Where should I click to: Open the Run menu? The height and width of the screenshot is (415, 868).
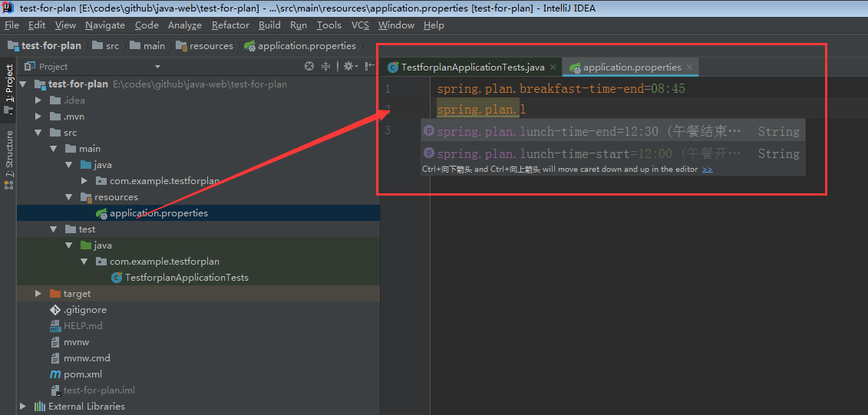pos(299,25)
